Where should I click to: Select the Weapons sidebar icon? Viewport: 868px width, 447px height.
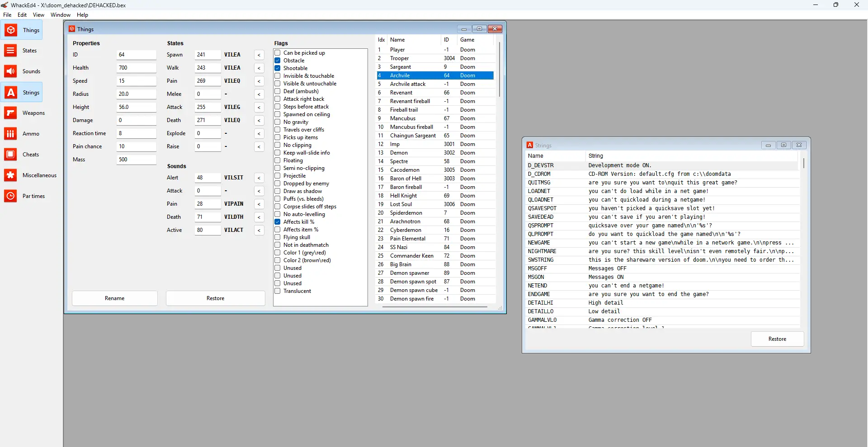coord(11,113)
